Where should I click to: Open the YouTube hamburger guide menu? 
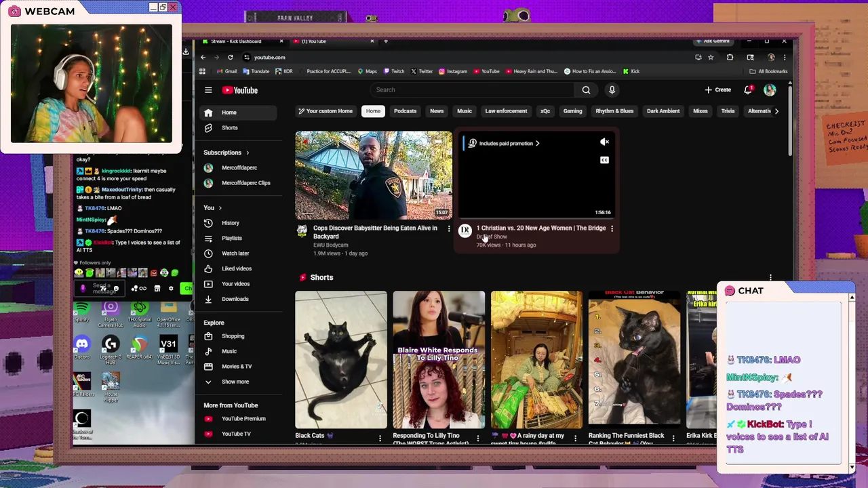click(208, 90)
